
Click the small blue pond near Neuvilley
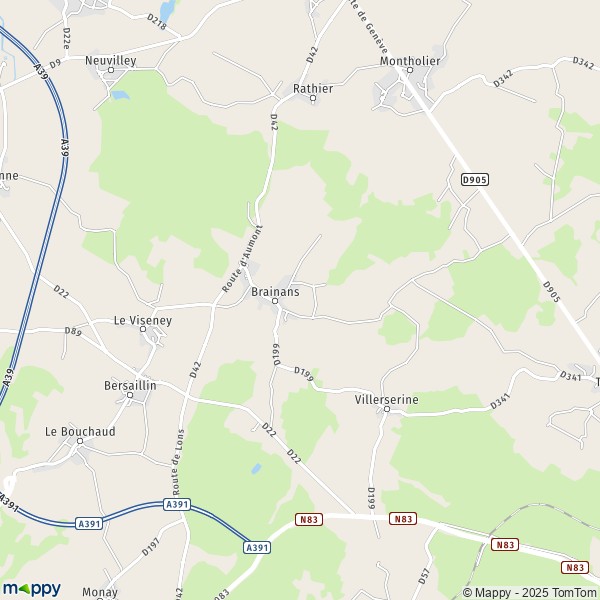[120, 95]
